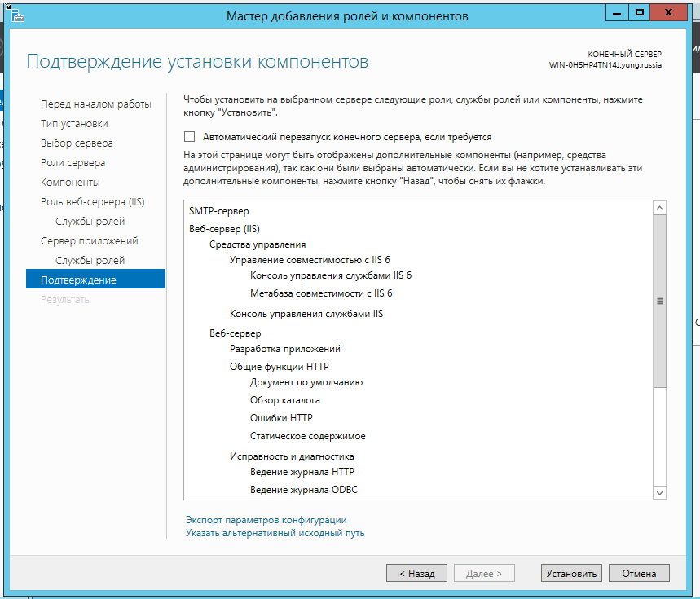
Task: Select 'Управление совместимостью с IIS 6' entry
Action: click(x=310, y=260)
